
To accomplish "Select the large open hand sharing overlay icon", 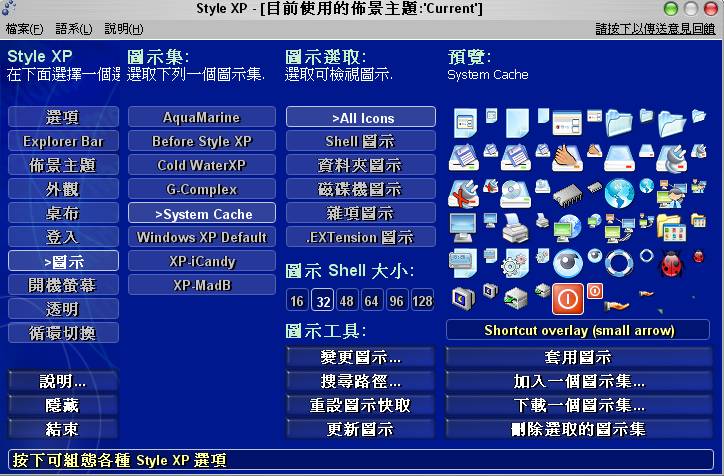I will (x=619, y=304).
